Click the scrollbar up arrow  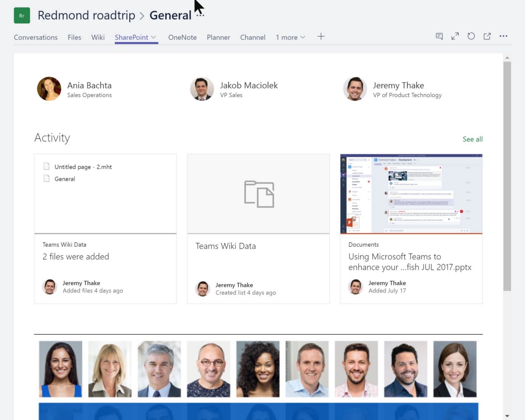(507, 57)
